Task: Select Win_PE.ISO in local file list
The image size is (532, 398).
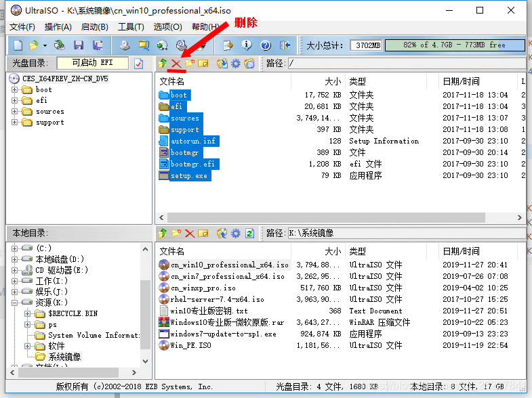Action: [190, 345]
